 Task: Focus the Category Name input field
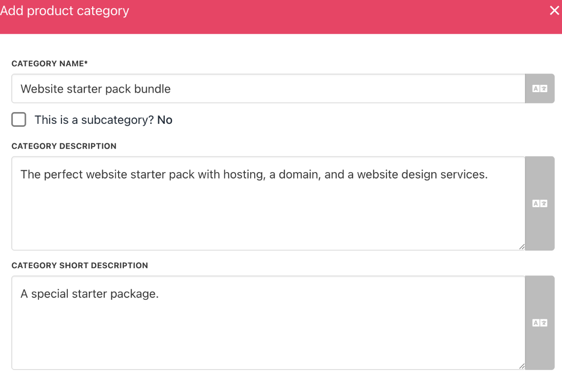pyautogui.click(x=268, y=89)
